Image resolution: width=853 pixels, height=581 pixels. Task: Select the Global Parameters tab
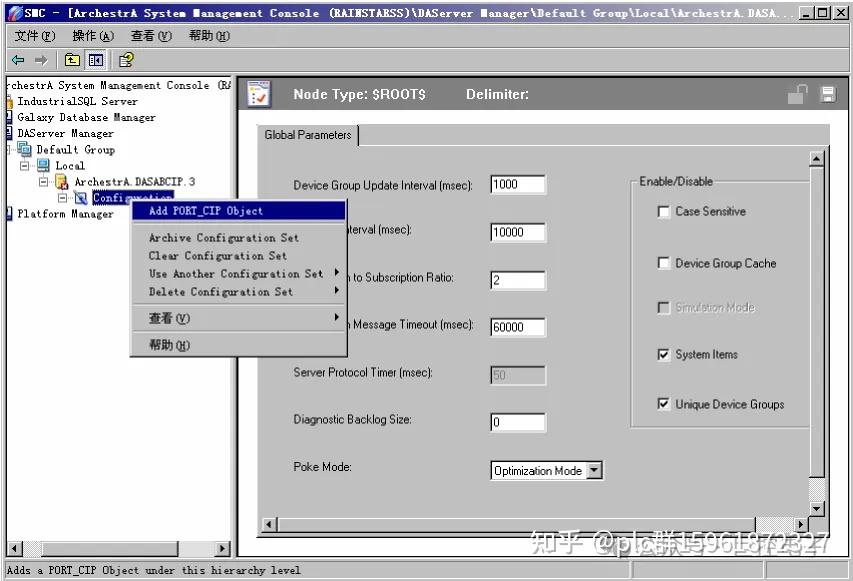[308, 135]
